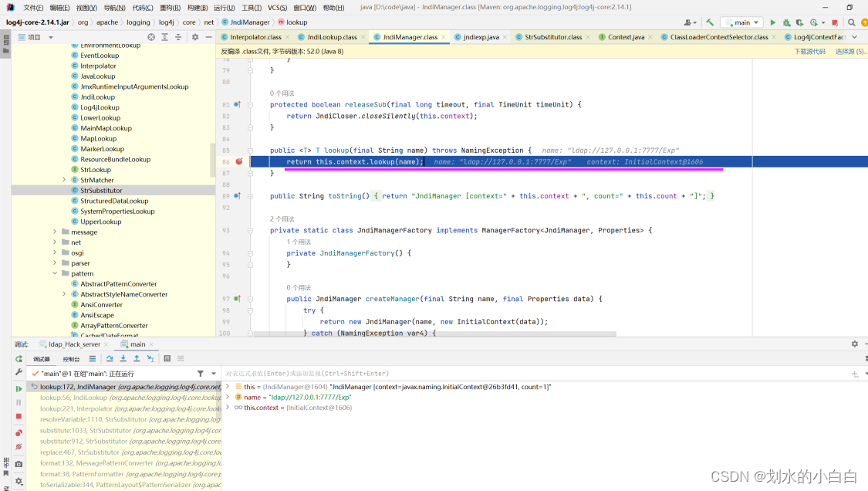The width and height of the screenshot is (868, 491).
Task: Show the hidden editor tabs list chevron
Action: tap(854, 37)
